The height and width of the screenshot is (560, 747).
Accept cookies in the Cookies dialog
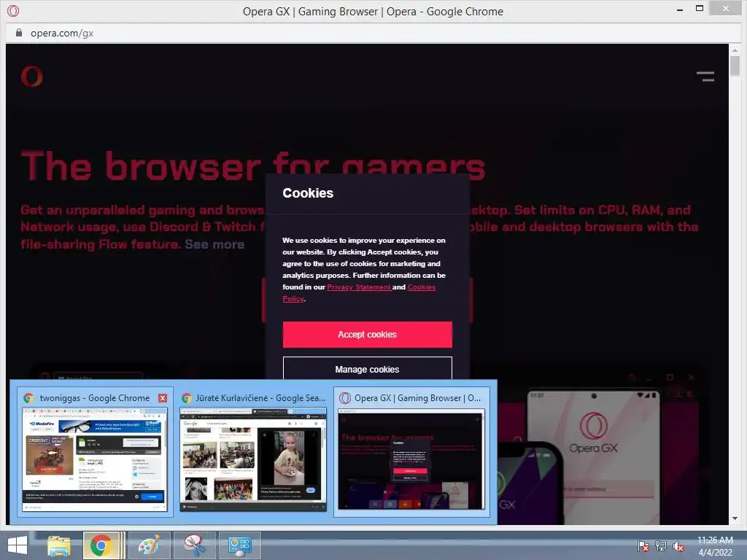(x=368, y=334)
